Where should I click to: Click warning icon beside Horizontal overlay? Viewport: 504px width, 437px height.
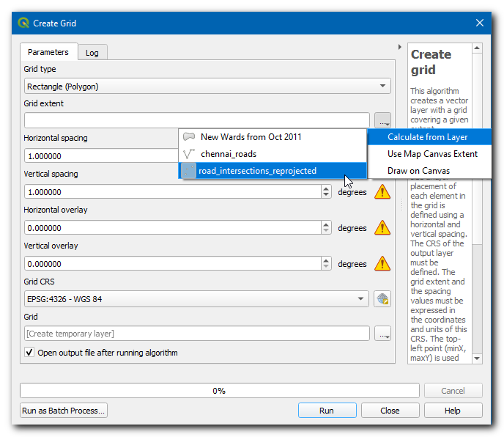(382, 228)
